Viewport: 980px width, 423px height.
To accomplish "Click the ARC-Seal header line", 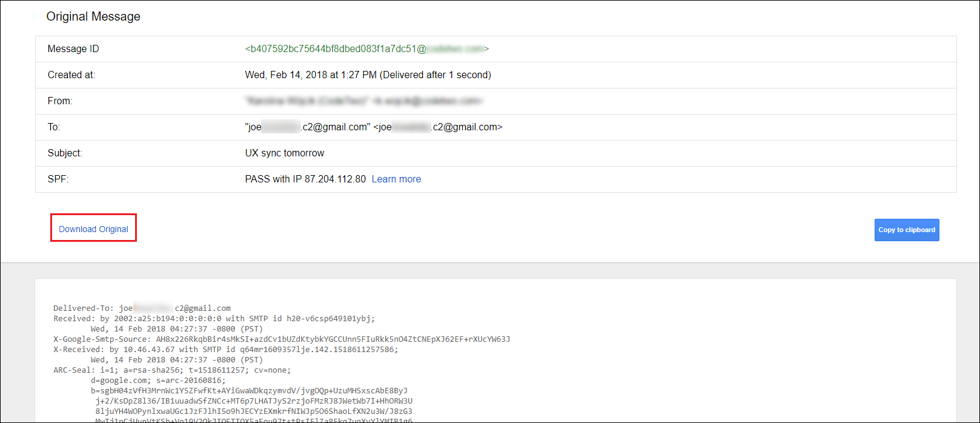I will click(x=172, y=370).
